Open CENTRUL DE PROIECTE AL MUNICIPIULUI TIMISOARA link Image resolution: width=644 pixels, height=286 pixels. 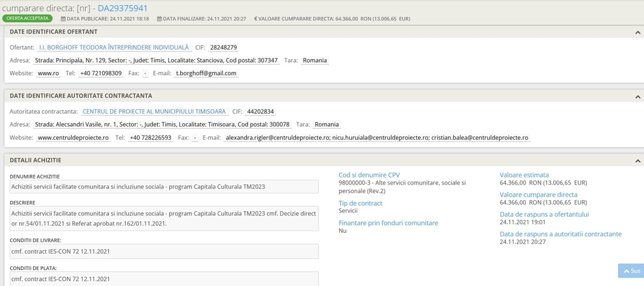[154, 112]
